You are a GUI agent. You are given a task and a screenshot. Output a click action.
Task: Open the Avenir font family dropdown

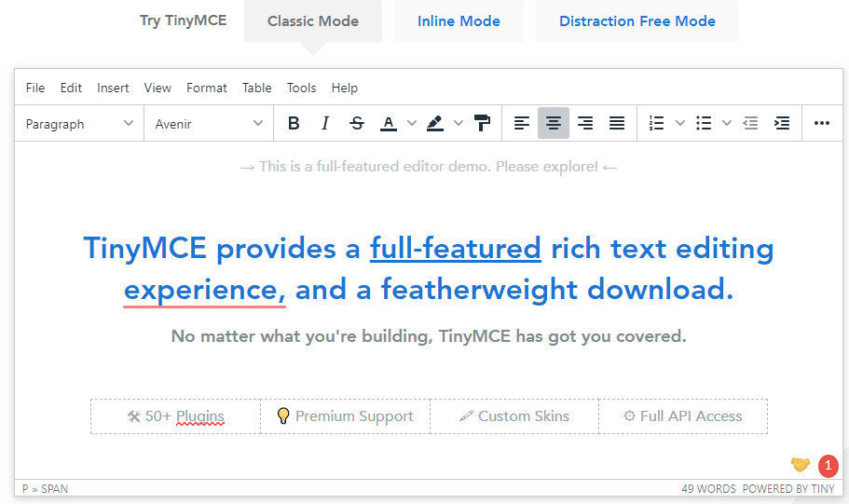(209, 124)
